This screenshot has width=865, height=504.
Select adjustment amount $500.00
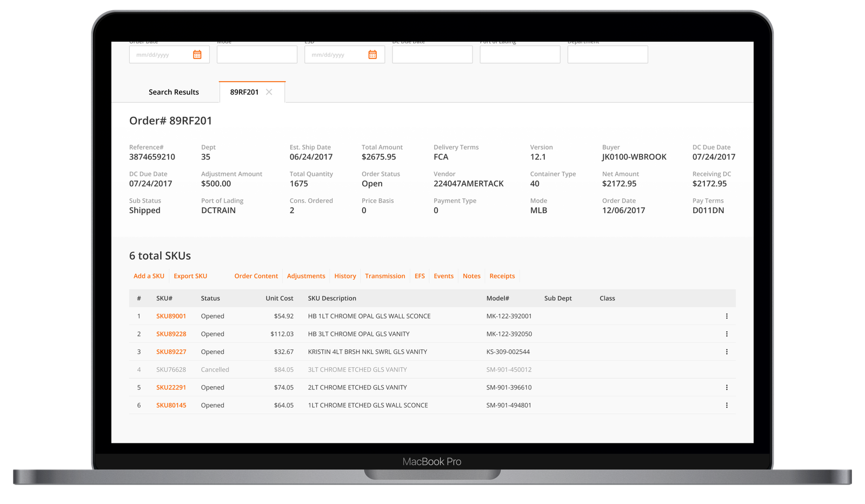point(216,184)
